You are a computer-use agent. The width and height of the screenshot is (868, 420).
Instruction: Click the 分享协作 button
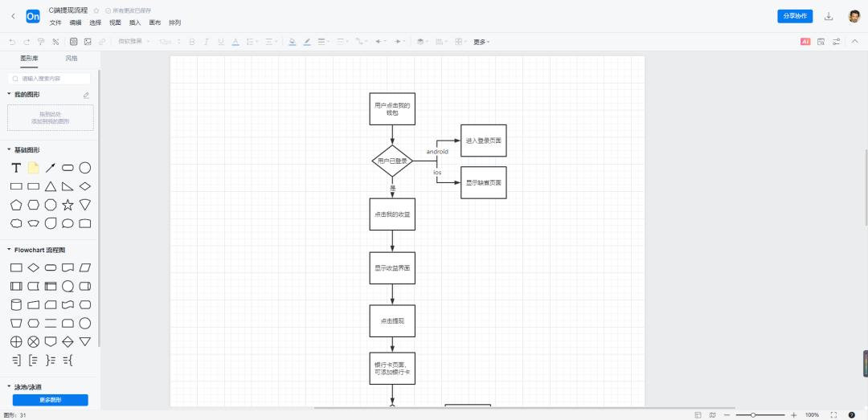(x=795, y=16)
